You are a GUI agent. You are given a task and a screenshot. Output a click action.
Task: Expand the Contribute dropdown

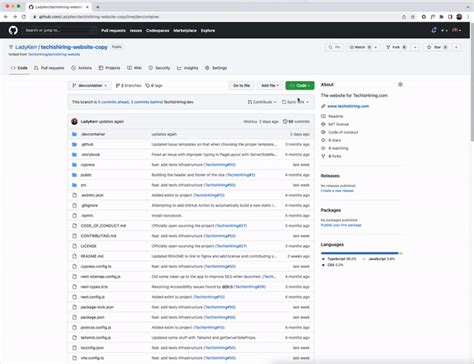coord(262,102)
